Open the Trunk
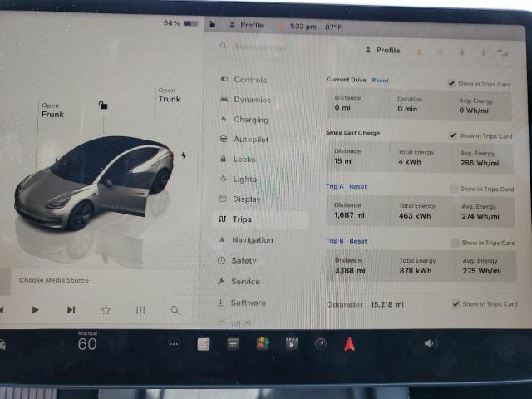 [170, 96]
